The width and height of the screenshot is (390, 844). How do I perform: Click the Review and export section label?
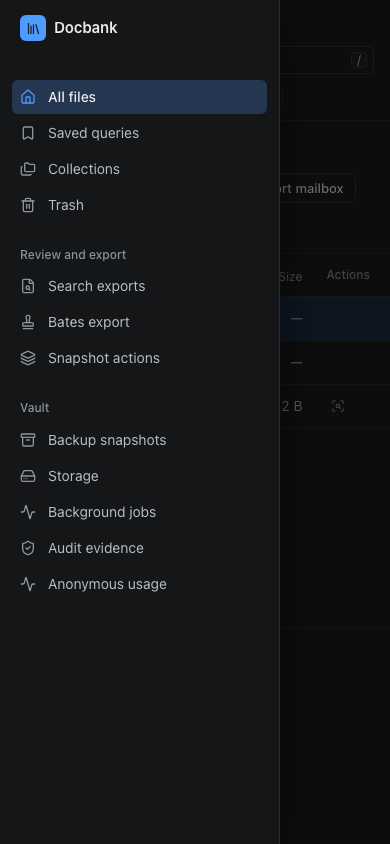point(73,255)
